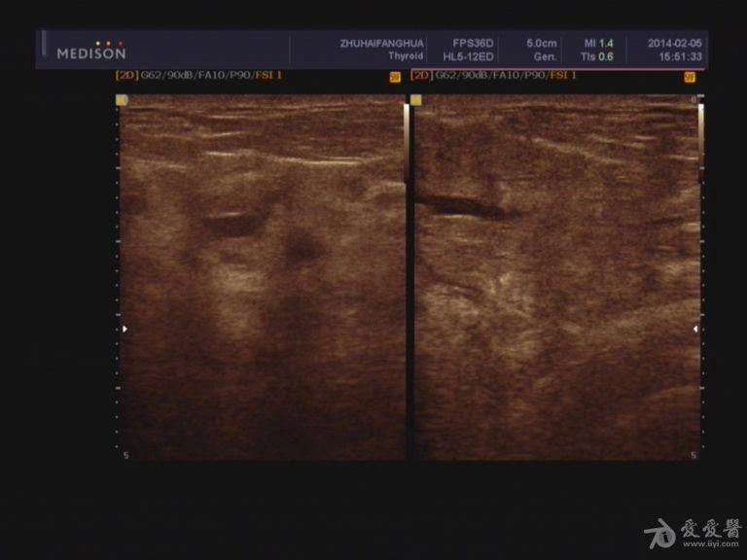Select the left image's focus arrow marker
This screenshot has width=747, height=560.
click(124, 330)
